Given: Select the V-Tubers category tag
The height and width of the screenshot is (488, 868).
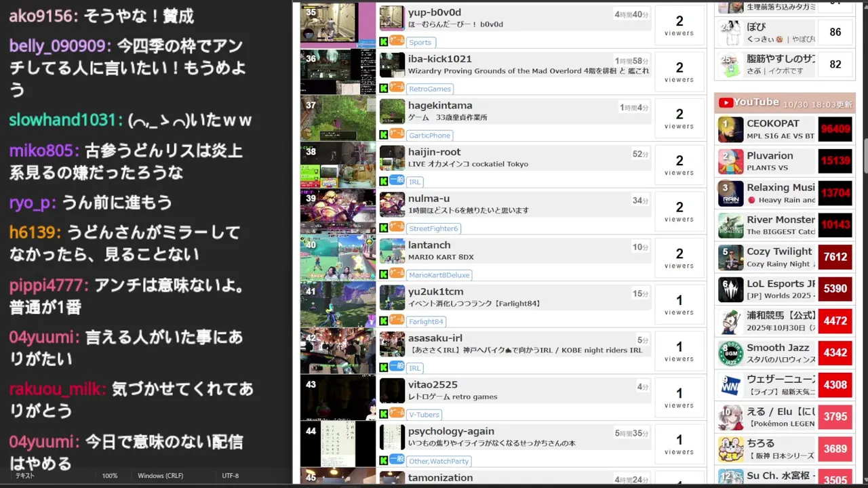Looking at the screenshot, I should [424, 414].
